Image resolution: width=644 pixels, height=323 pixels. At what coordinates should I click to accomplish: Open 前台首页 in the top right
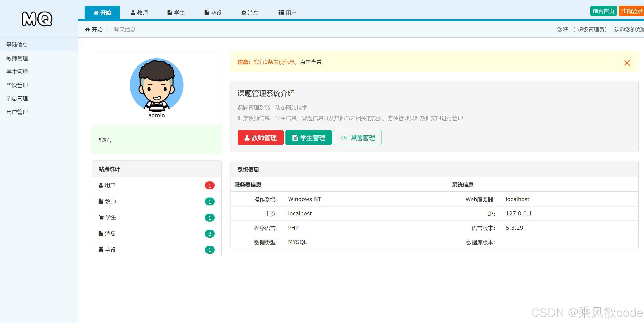point(604,11)
